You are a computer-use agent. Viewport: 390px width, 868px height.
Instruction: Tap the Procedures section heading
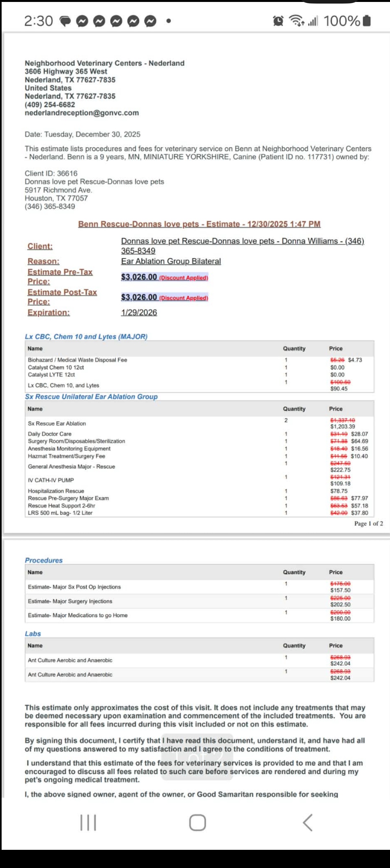click(x=44, y=560)
